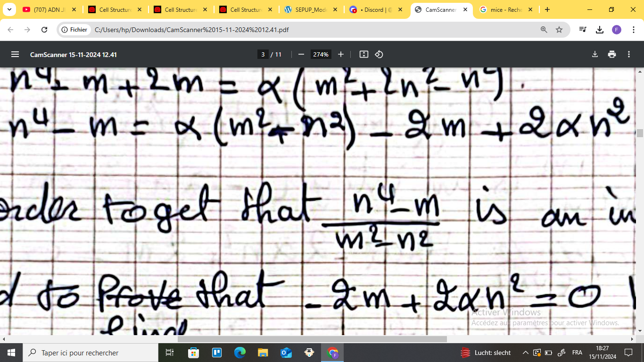Screen dimensions: 644x362
Task: Click the scroll up arrow
Action: tap(640, 72)
